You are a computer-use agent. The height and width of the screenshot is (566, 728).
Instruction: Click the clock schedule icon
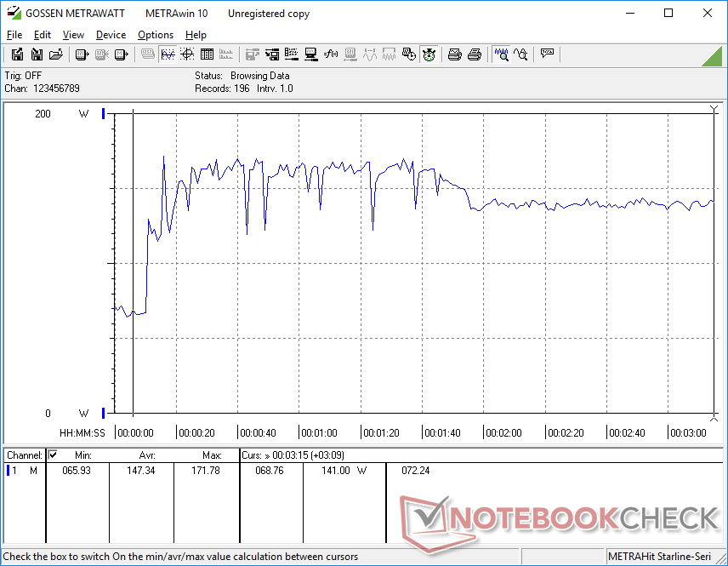coord(408,54)
